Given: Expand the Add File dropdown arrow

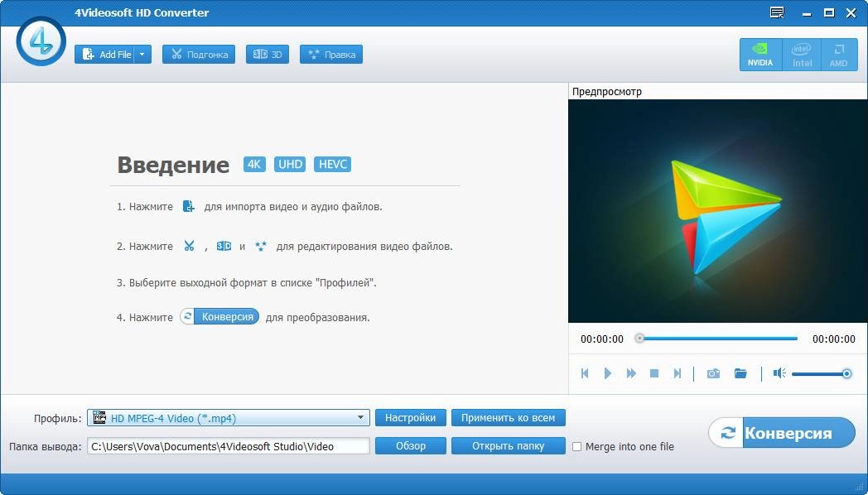Looking at the screenshot, I should [x=142, y=54].
